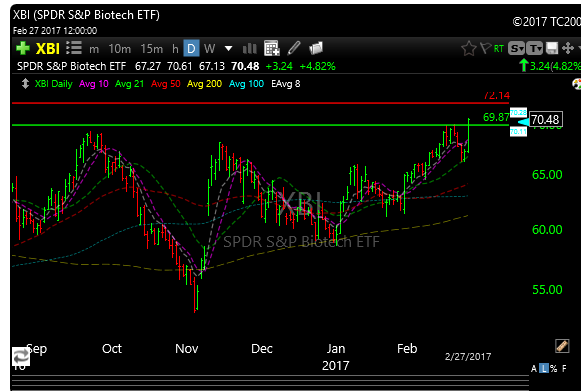Click the 65.00 price axis label
581x391 pixels.
tap(547, 175)
